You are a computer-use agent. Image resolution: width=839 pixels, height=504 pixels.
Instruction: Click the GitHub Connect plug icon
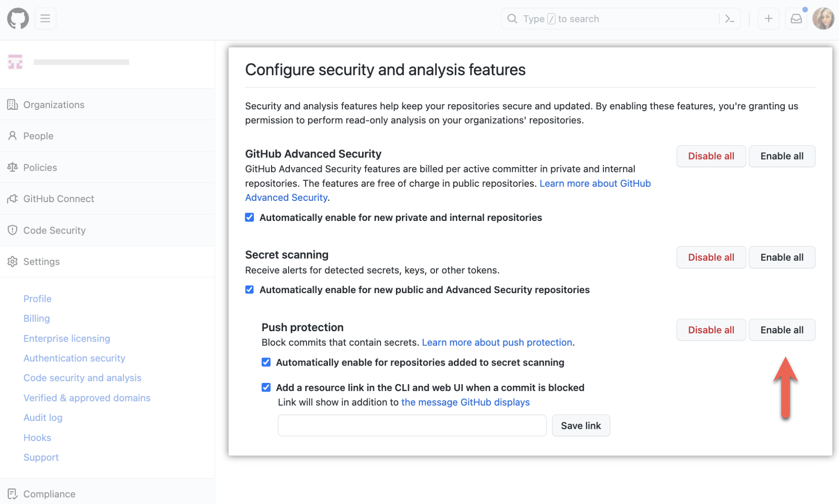point(12,199)
